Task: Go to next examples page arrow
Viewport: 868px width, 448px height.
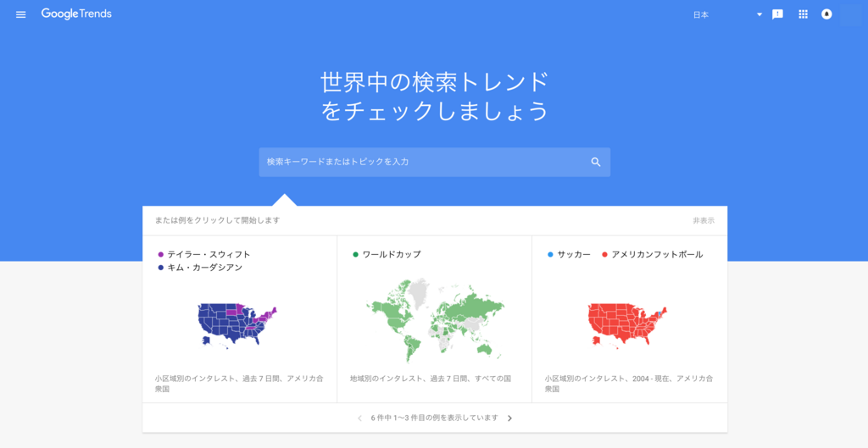Action: point(509,418)
